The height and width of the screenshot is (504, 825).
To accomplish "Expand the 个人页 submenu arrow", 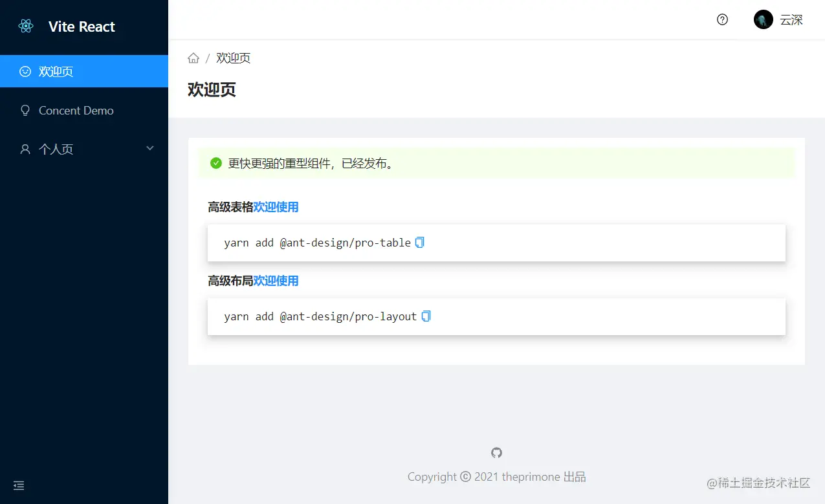I will click(x=150, y=148).
